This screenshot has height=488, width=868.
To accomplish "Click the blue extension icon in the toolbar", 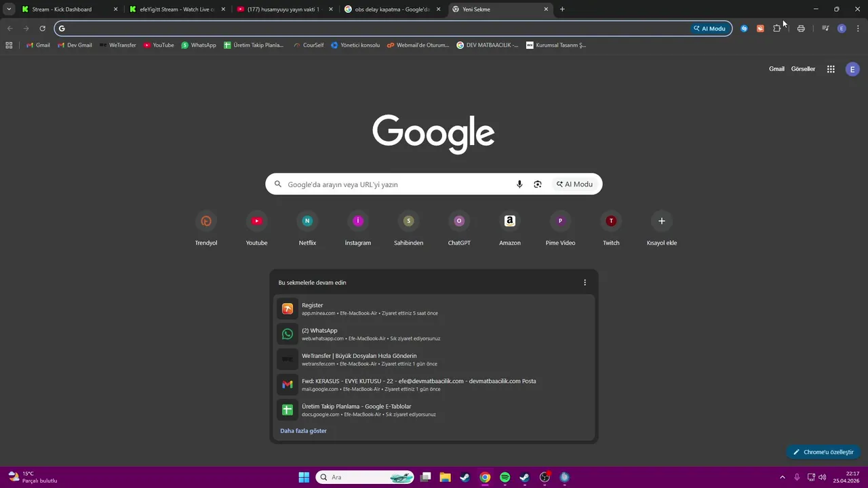I will pos(744,28).
